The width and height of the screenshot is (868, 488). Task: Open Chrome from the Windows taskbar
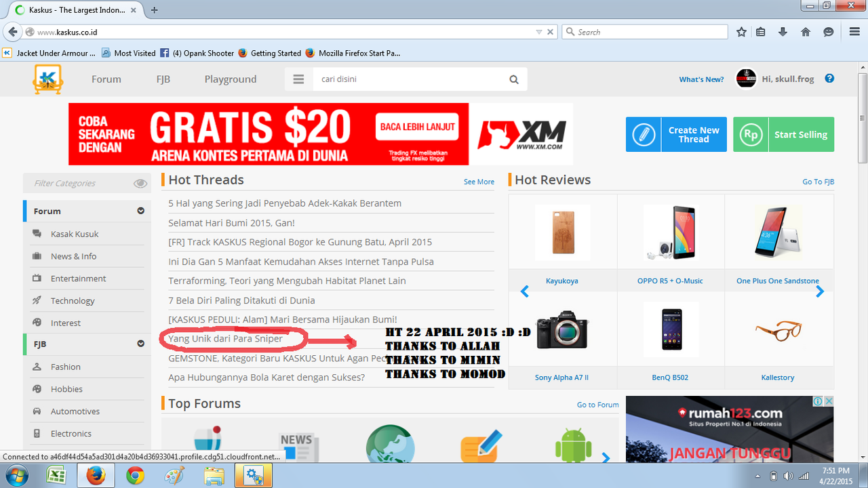135,476
